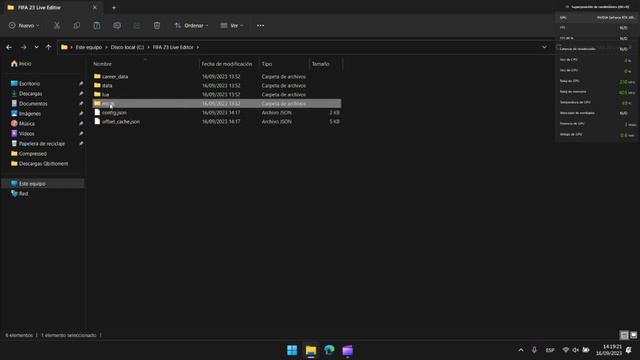Click the chevron after Disco local (C:) breadcrumb
The width and height of the screenshot is (640, 360).
tap(148, 47)
